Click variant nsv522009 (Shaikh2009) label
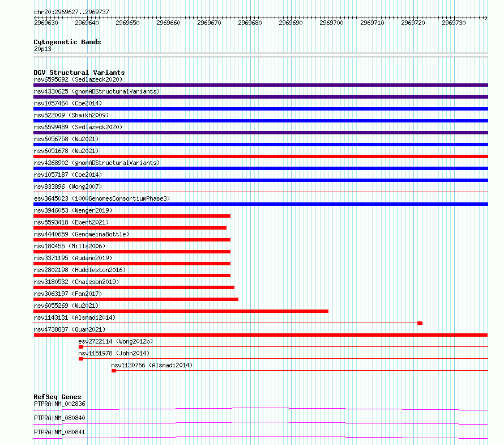This screenshot has width=504, height=445. tap(71, 115)
